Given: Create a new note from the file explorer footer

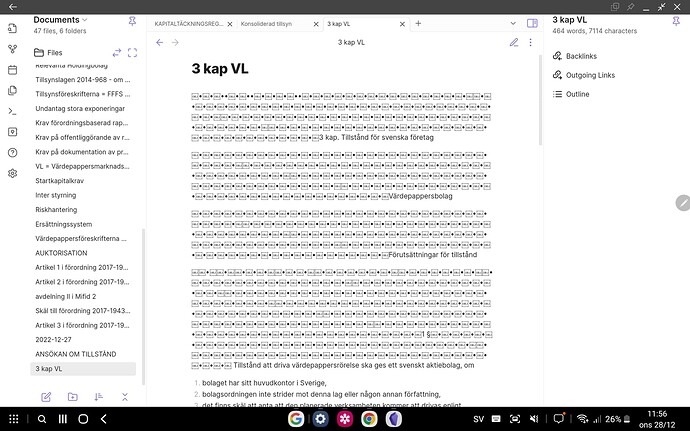Looking at the screenshot, I should [46, 397].
